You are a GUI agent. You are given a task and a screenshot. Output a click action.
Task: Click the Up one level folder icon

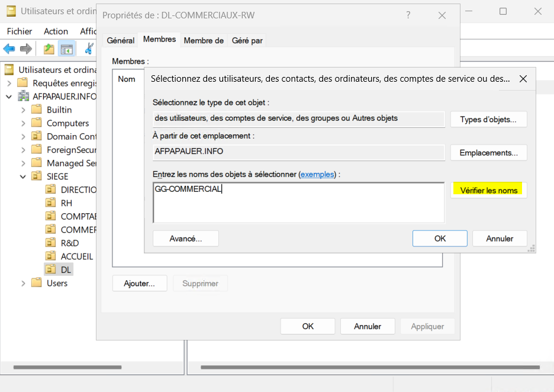click(x=49, y=49)
